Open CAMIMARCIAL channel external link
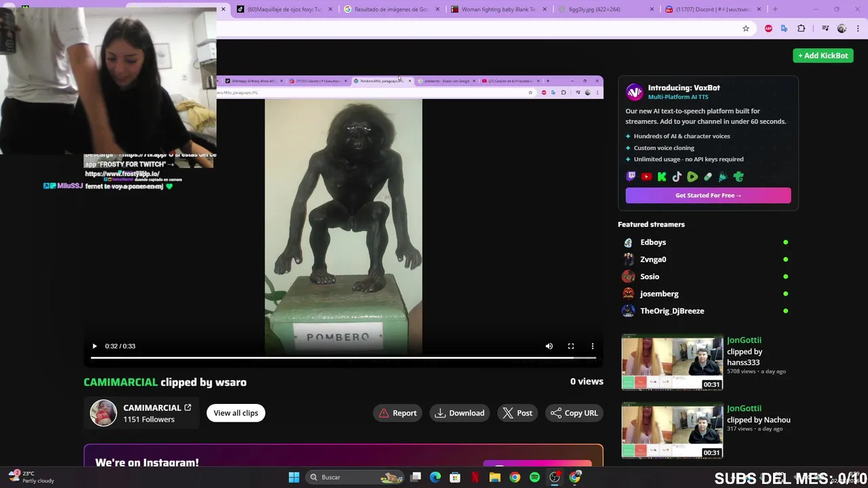Viewport: 868px width, 488px height. pyautogui.click(x=188, y=407)
